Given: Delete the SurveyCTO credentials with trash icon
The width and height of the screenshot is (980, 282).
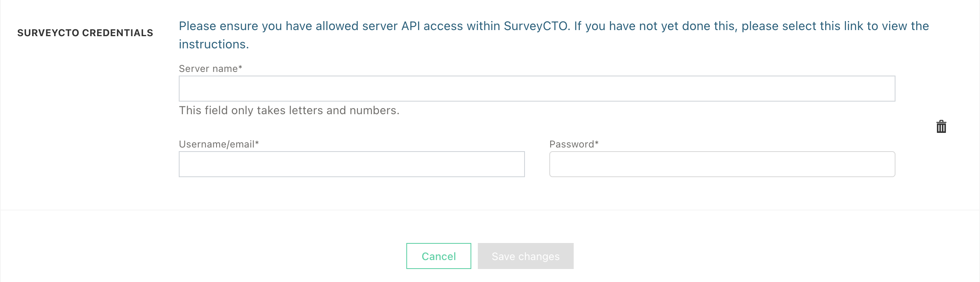Looking at the screenshot, I should (941, 127).
